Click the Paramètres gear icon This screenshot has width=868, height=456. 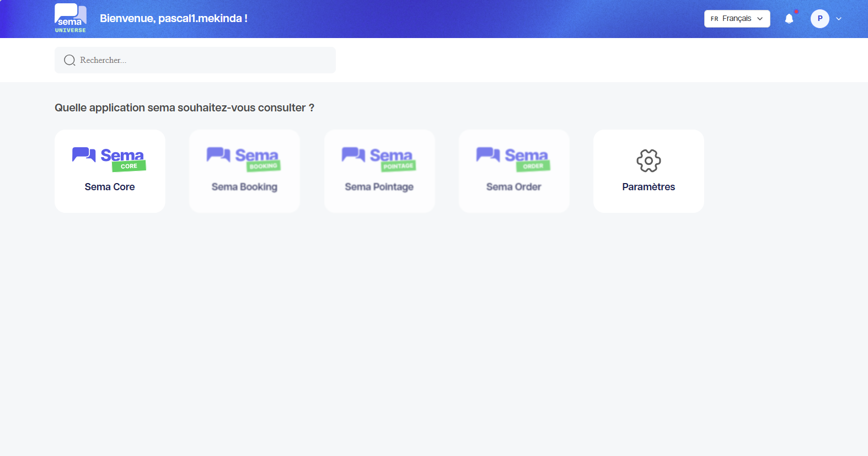[649, 160]
